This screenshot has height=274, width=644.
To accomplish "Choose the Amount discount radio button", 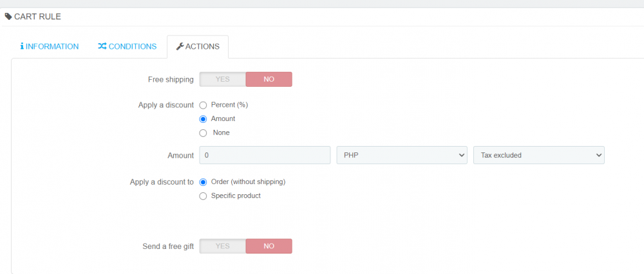I will pyautogui.click(x=204, y=119).
